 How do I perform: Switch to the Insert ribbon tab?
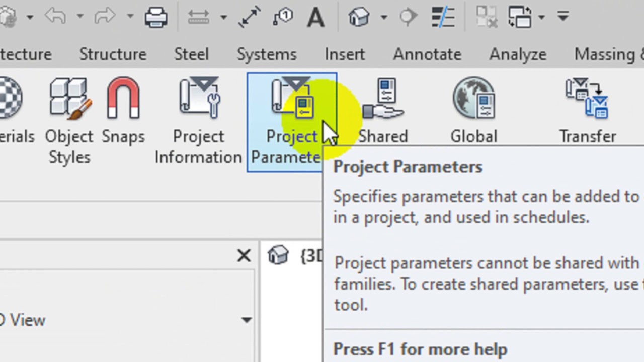point(345,54)
